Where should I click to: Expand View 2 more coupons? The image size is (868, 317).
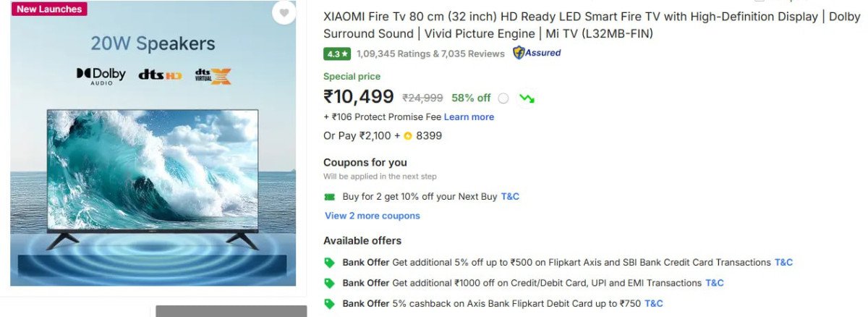372,216
